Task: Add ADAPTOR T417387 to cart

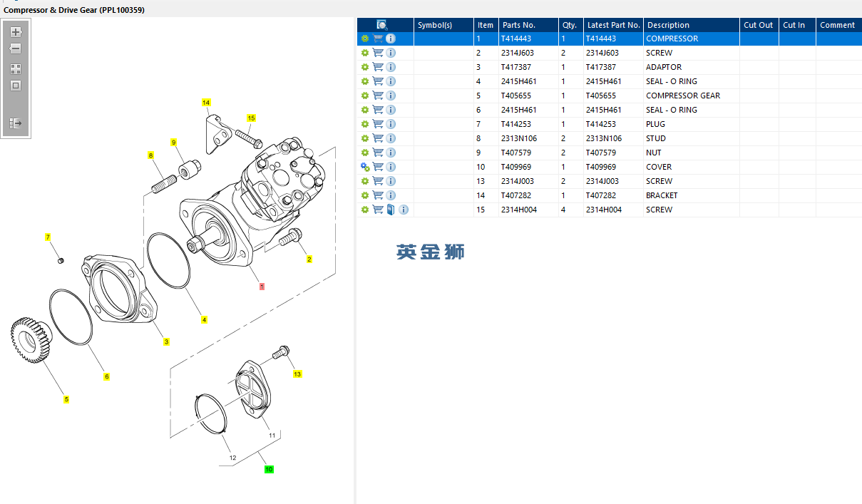Action: [x=378, y=67]
